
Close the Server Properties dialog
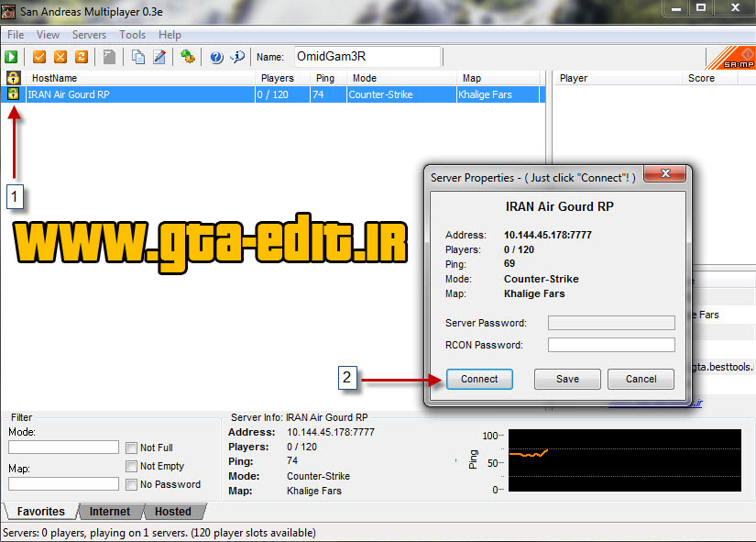click(x=665, y=173)
